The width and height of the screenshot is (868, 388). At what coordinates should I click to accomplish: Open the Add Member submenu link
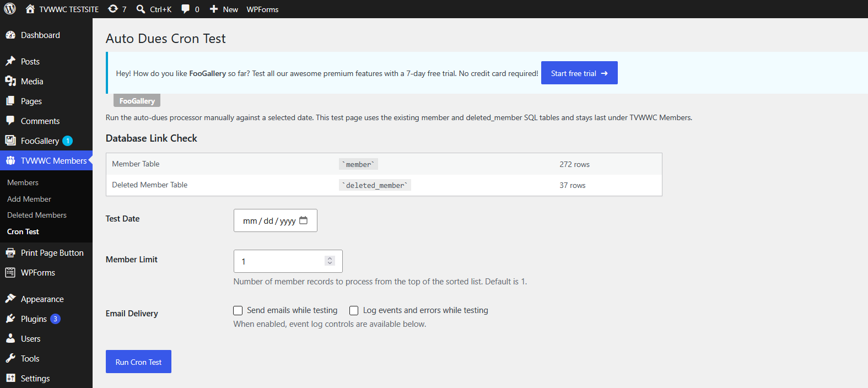click(29, 199)
